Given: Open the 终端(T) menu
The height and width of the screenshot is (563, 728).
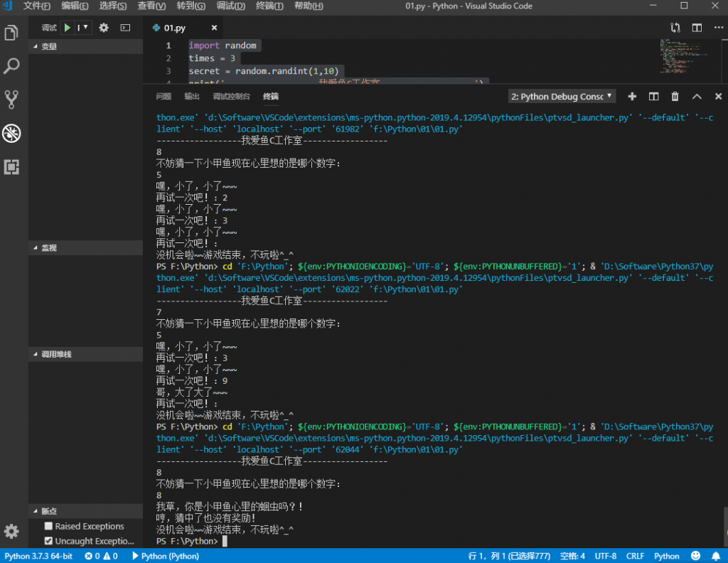Looking at the screenshot, I should click(x=269, y=6).
